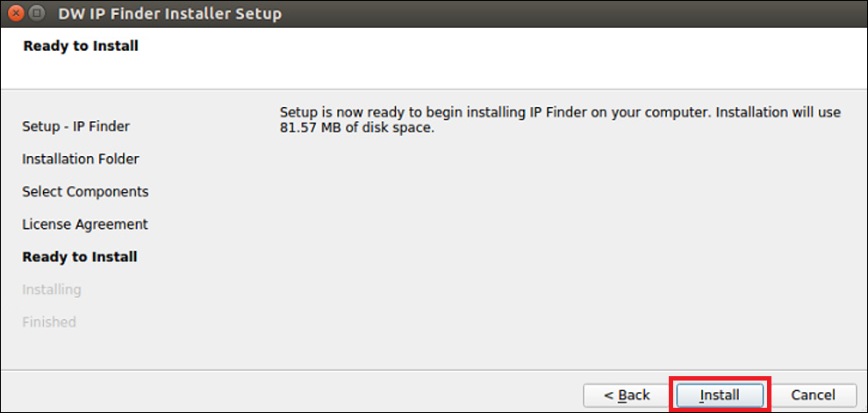Click the empty sidebar area under Finished
868x413 pixels.
[x=83, y=348]
